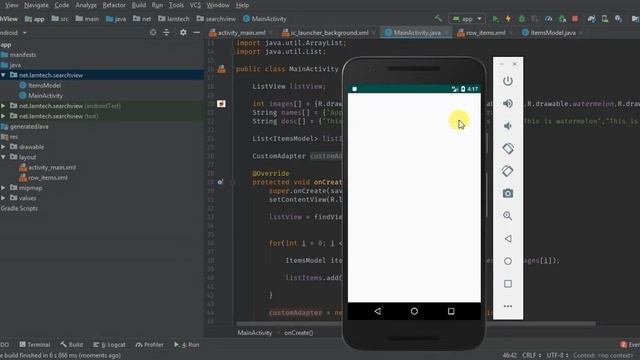Click UTF-8 encoding in status bar

558,356
